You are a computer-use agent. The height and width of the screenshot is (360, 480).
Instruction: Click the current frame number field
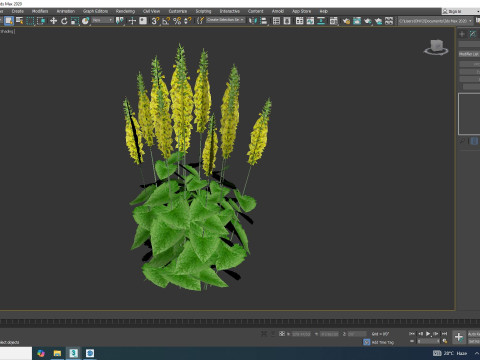point(428,341)
